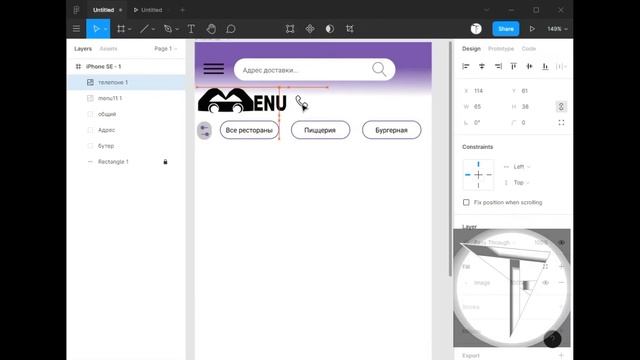Open horizontal constraint Left dropdown
640x360 pixels.
pos(522,167)
